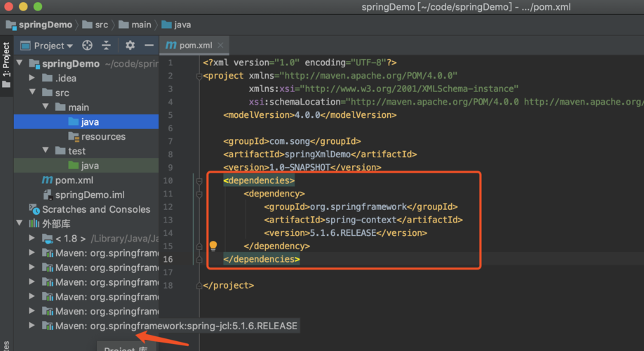Click src breadcrumb in navigation bar
The height and width of the screenshot is (351, 644).
click(x=95, y=25)
